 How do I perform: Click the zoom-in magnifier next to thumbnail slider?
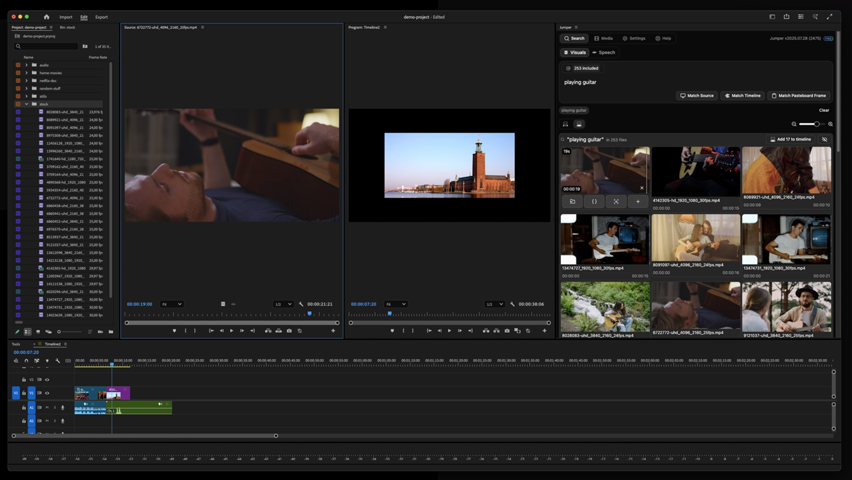tap(830, 124)
